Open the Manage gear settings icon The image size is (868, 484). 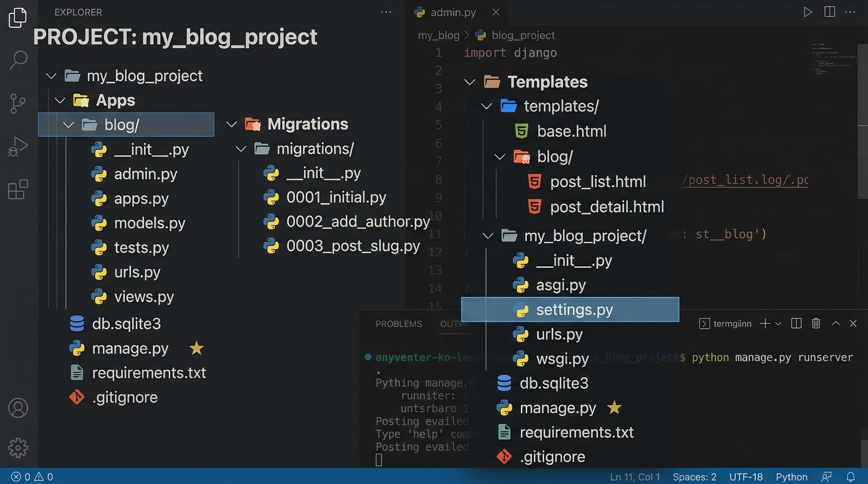18,448
